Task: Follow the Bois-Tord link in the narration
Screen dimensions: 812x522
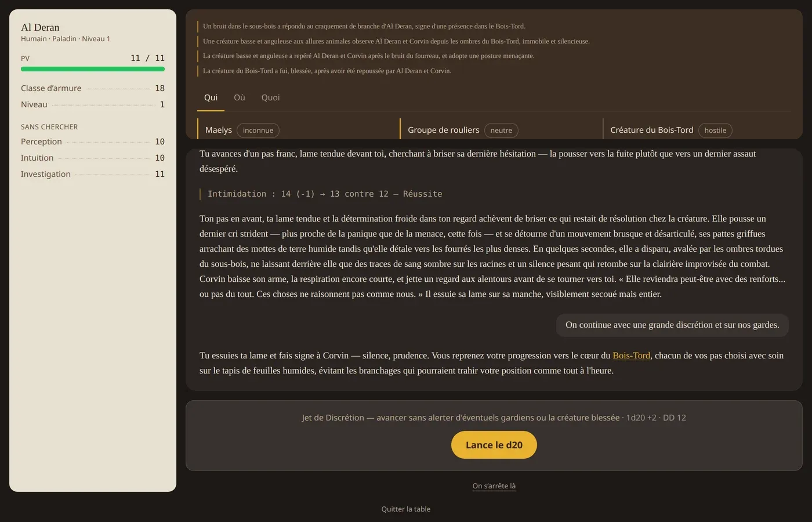Action: (x=631, y=356)
